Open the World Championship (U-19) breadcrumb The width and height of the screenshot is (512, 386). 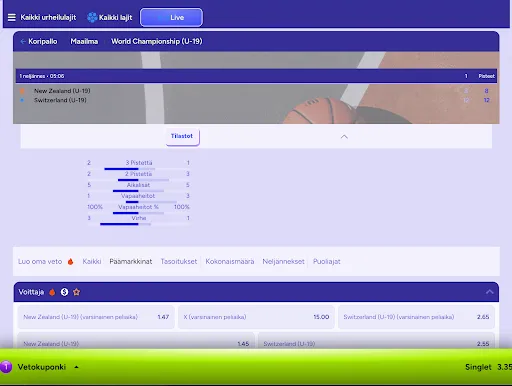[x=157, y=41]
